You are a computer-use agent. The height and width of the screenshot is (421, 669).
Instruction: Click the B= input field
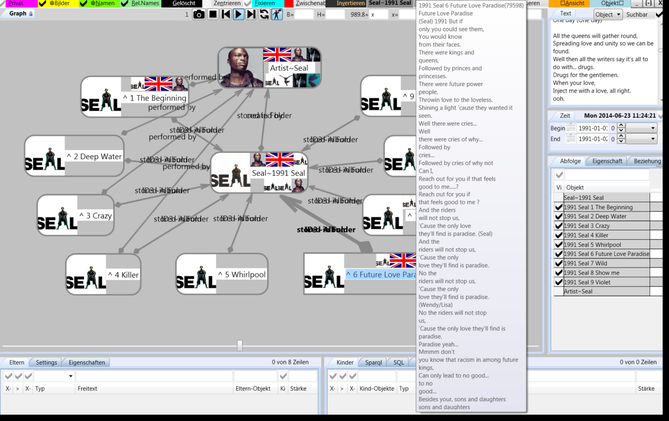pyautogui.click(x=304, y=15)
